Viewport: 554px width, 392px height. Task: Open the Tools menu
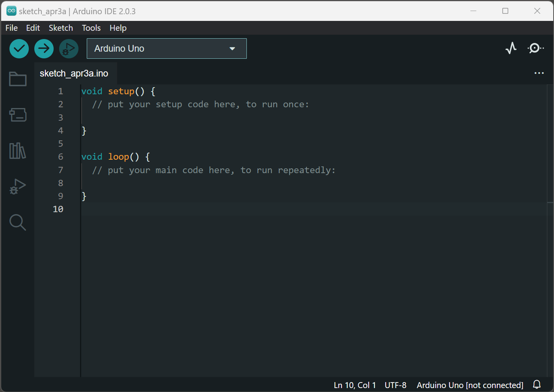91,28
